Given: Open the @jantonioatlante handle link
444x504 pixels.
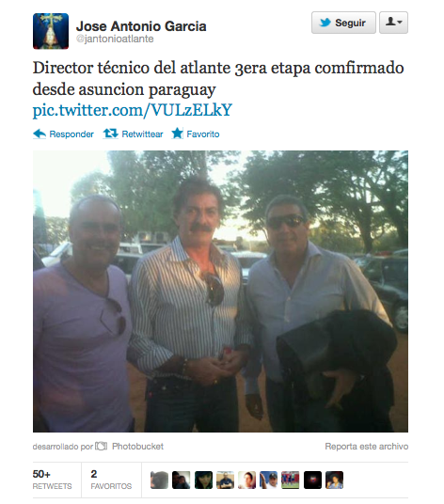Looking at the screenshot, I should (x=115, y=39).
